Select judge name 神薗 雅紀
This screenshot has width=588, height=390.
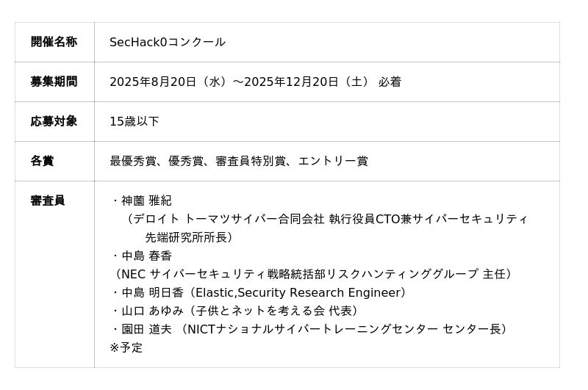click(146, 201)
